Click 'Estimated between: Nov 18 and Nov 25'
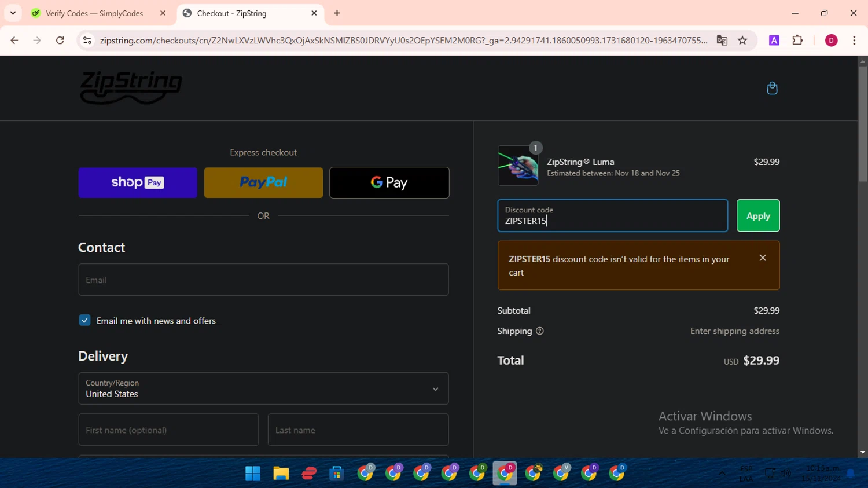Screen dimensions: 868x488 613,173
